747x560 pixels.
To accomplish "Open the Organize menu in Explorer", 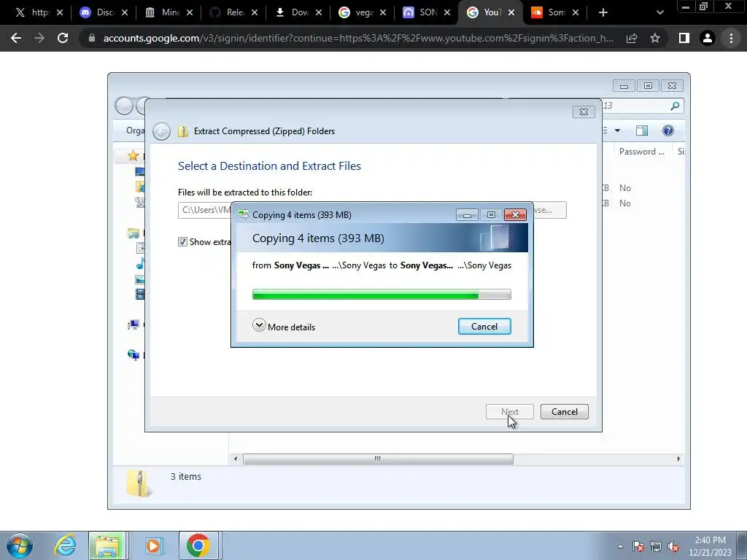I will (x=135, y=131).
